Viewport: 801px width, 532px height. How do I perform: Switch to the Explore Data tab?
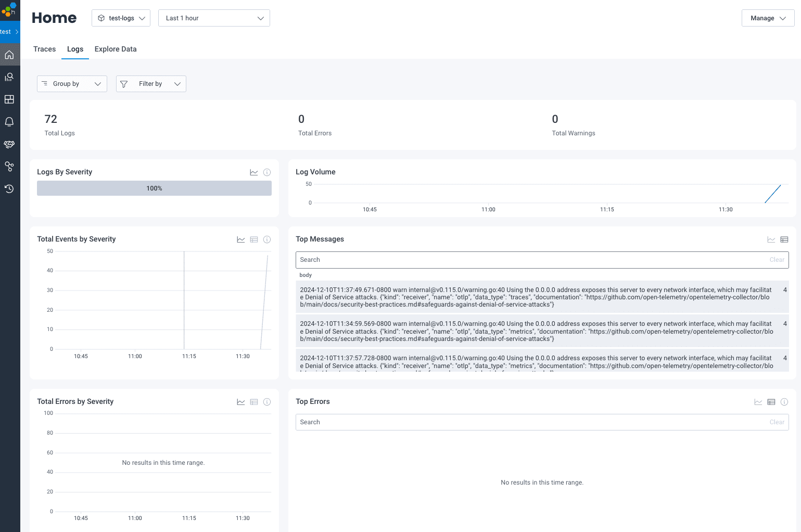coord(116,49)
